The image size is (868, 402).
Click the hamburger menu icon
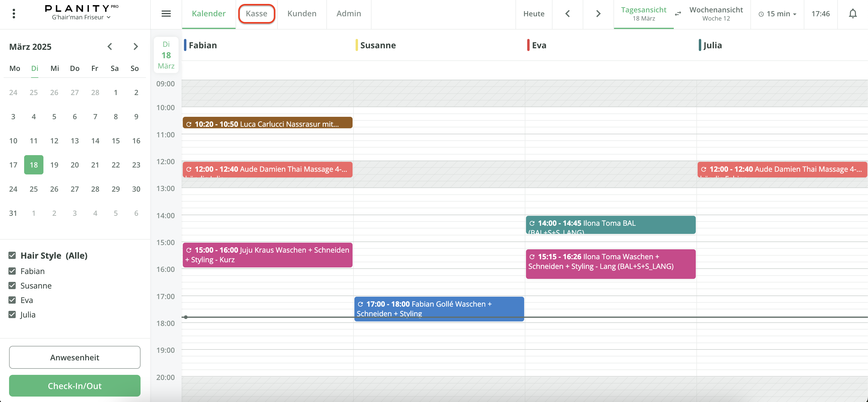point(166,14)
